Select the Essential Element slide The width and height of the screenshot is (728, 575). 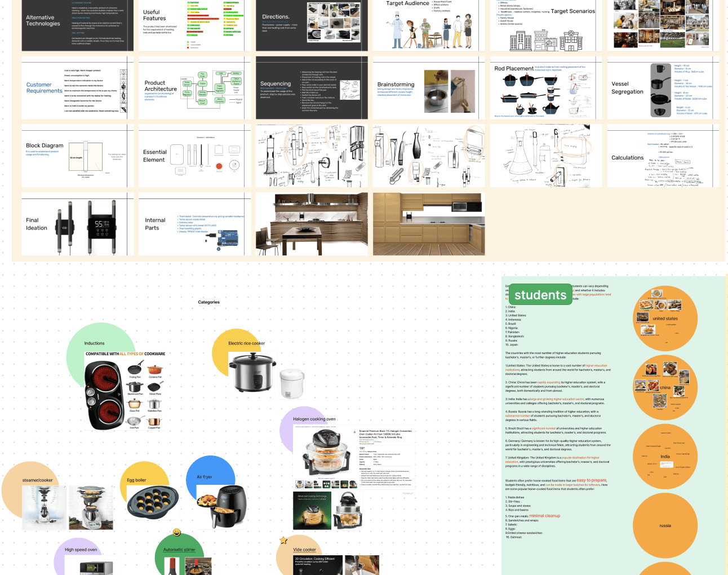click(x=195, y=156)
